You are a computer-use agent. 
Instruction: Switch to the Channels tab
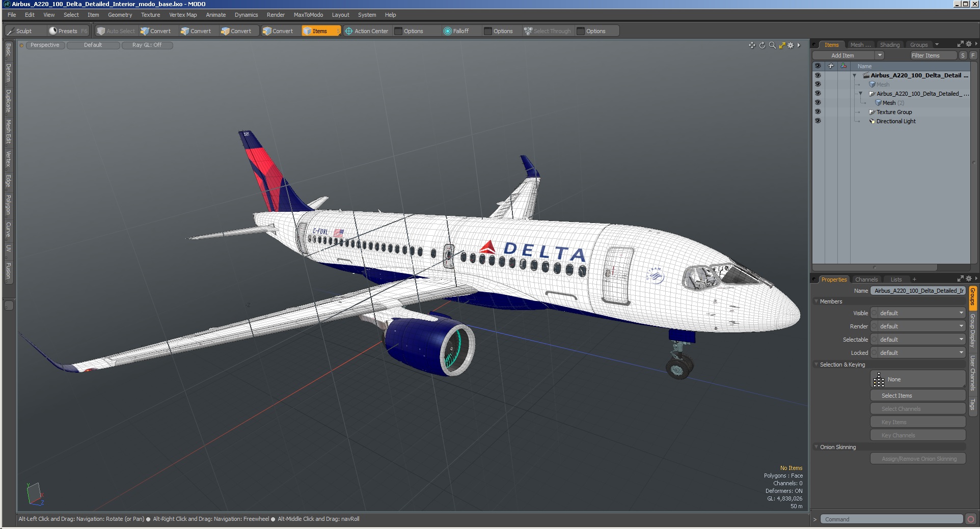(866, 280)
